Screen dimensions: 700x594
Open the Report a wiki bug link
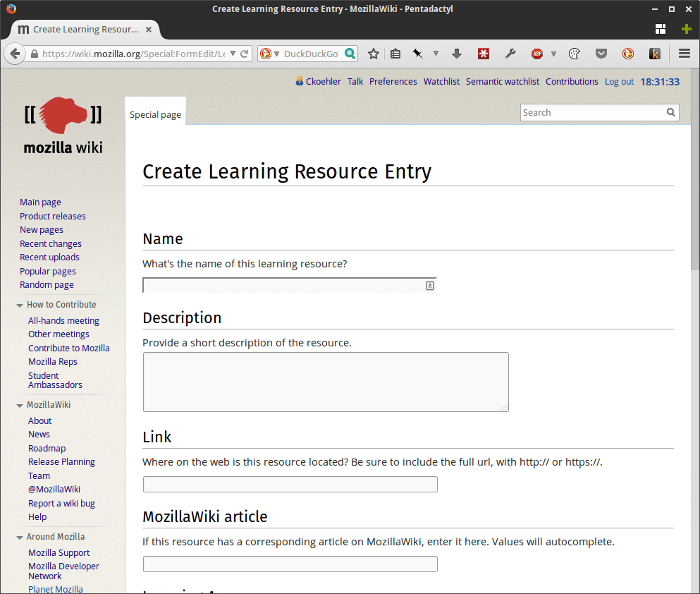(61, 503)
